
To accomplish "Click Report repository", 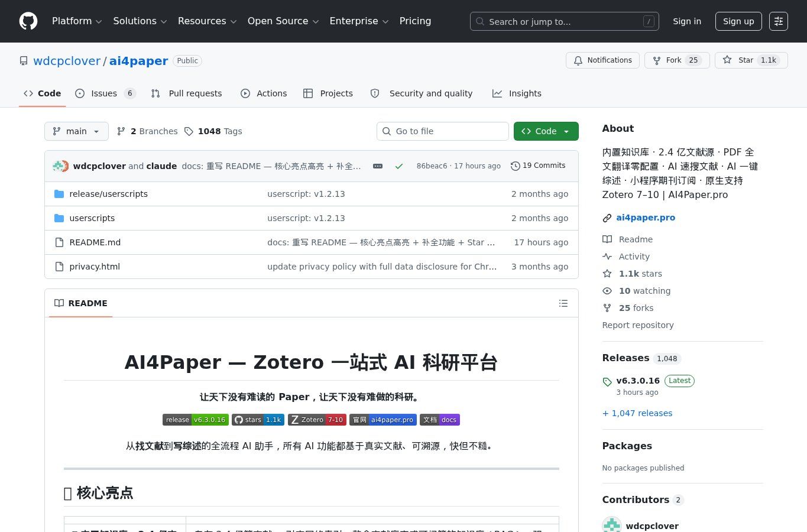I will (638, 325).
